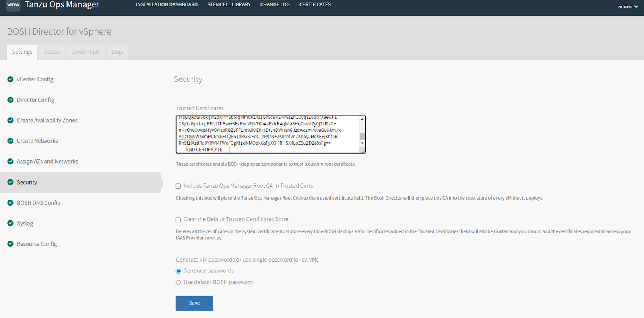
Task: Click the Create Availability Zones checkmark icon
Action: [10, 121]
